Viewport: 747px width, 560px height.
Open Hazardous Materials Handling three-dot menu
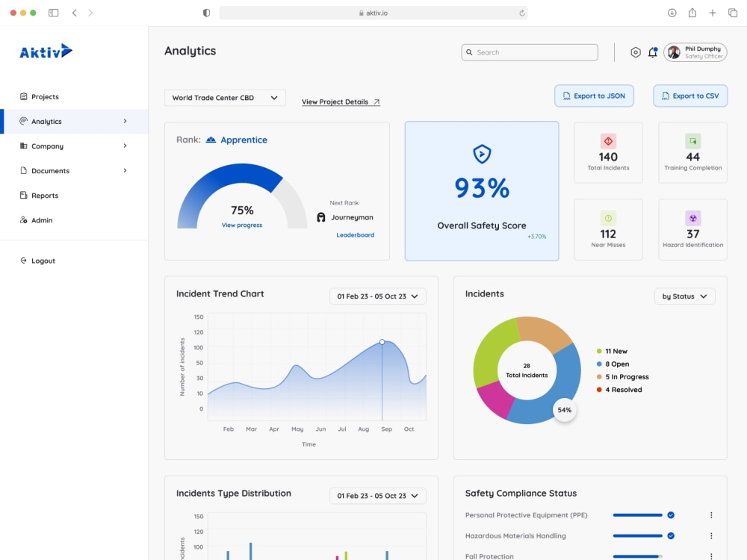(x=711, y=535)
